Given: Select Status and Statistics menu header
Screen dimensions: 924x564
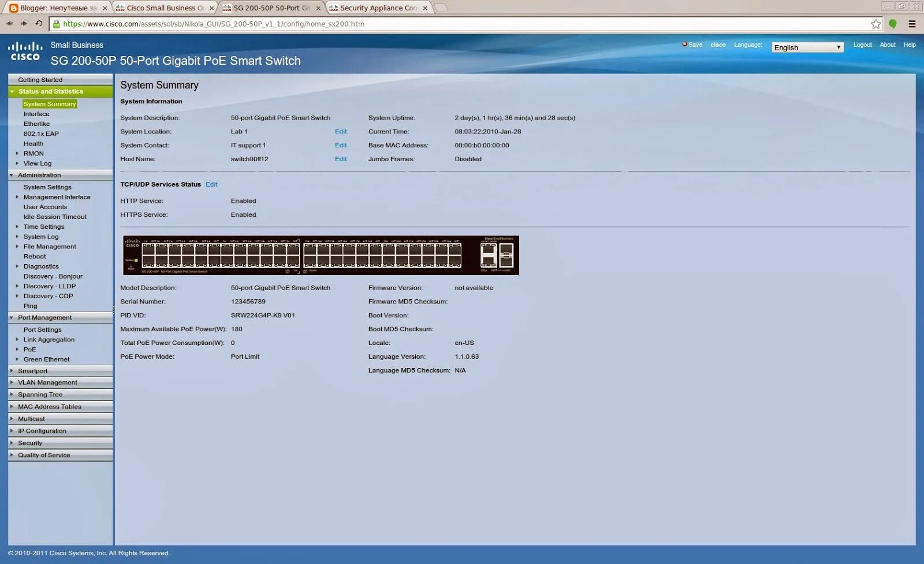Looking at the screenshot, I should (61, 91).
